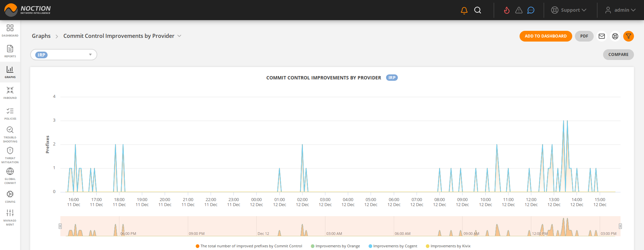The height and width of the screenshot is (250, 644).
Task: Go to Inbound in sidebar
Action: pyautogui.click(x=10, y=92)
